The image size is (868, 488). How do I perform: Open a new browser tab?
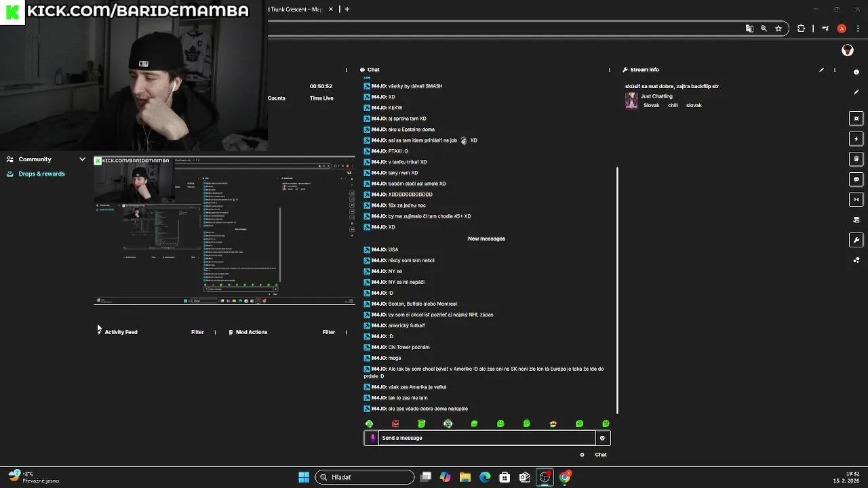pyautogui.click(x=347, y=9)
